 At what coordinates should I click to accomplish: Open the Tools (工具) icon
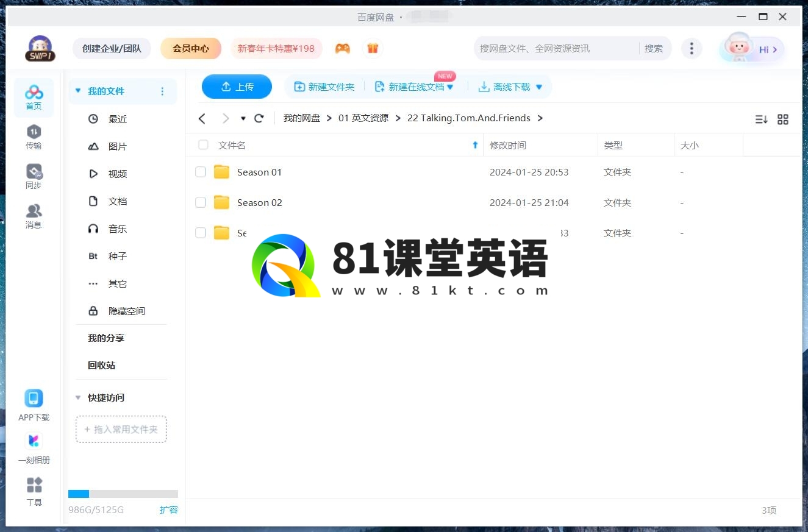coord(35,485)
